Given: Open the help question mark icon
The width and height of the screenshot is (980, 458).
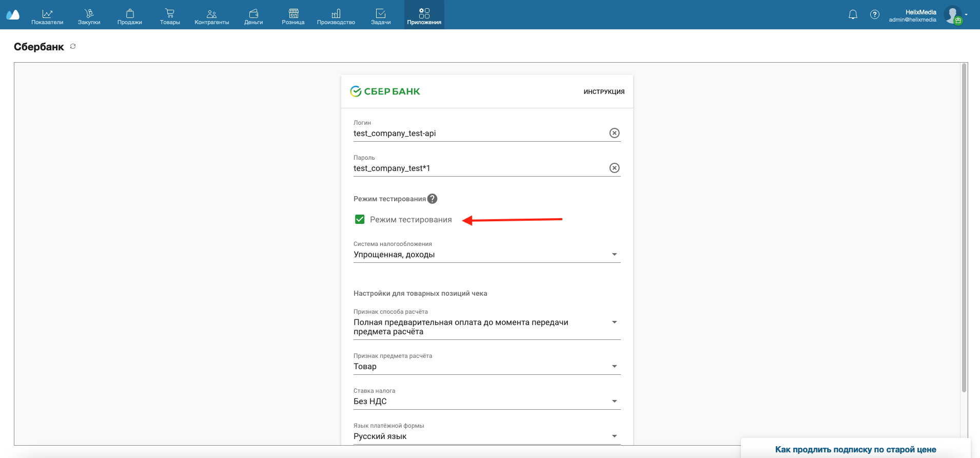Looking at the screenshot, I should click(875, 14).
